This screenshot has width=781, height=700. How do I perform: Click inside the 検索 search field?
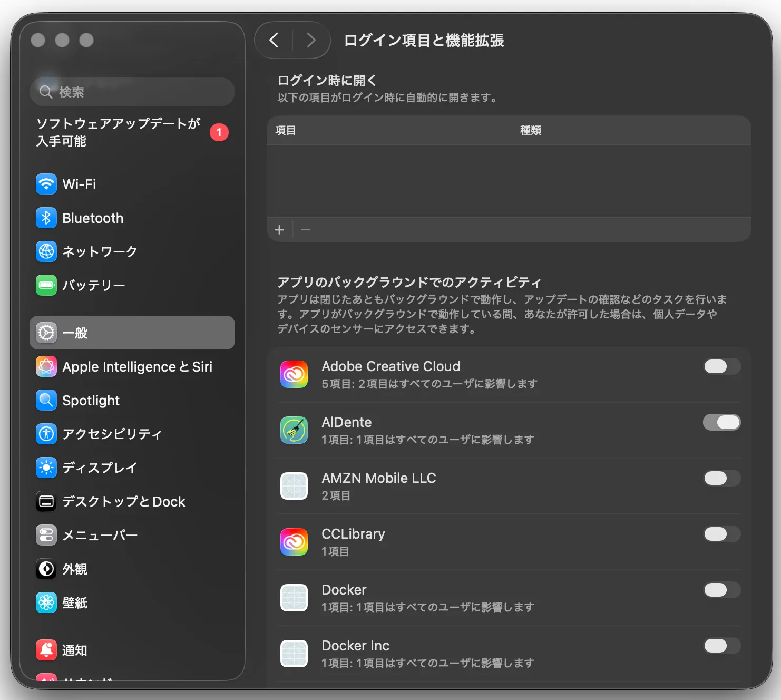click(x=132, y=91)
